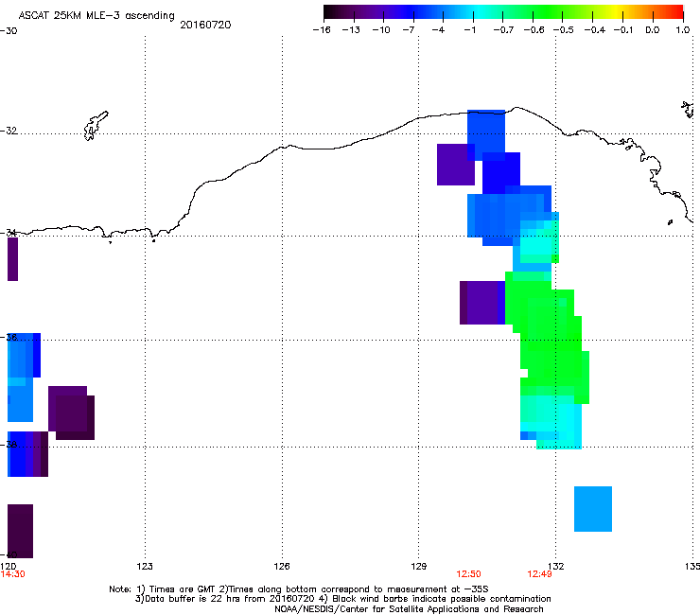This screenshot has width=700, height=615.
Task: Click the NOAA/NESDIS credit line
Action: 409,609
